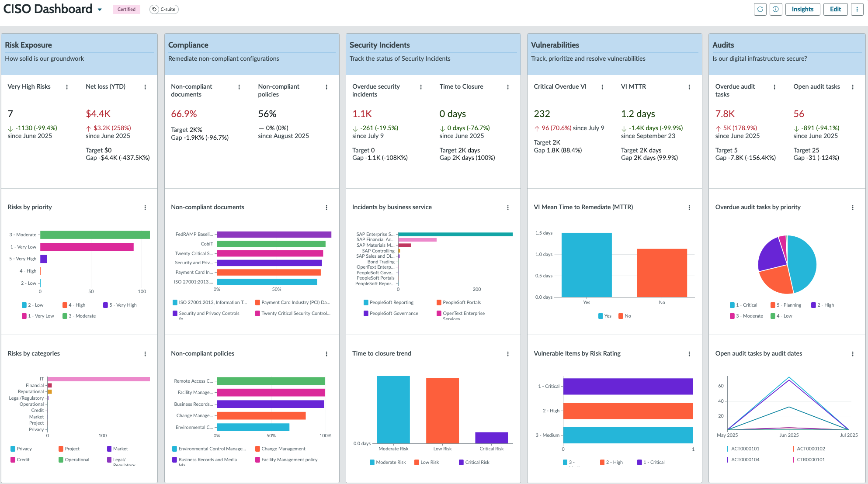Toggle 1 - Critical legend in audit pie chart
Screen dimensions: 868x484
[743, 305]
